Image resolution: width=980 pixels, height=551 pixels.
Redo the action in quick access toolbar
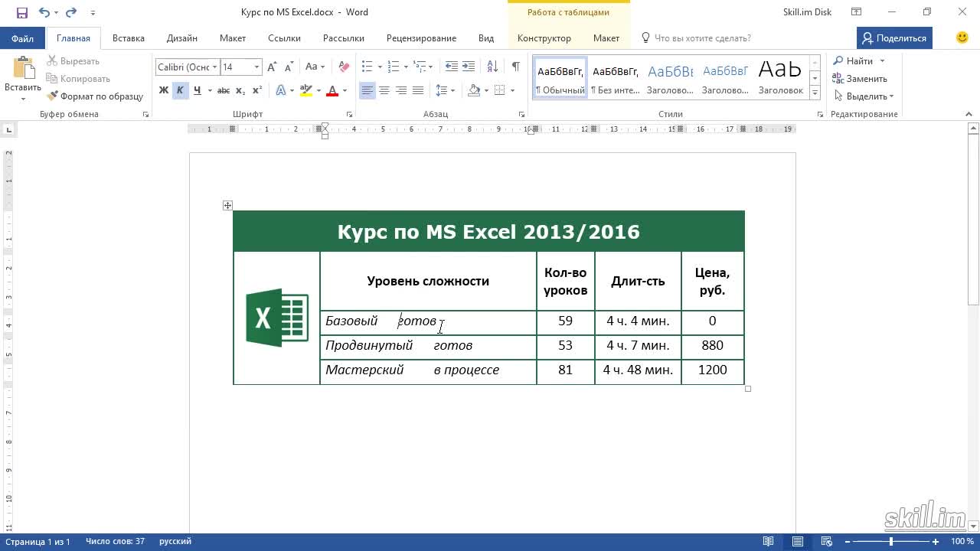71,12
